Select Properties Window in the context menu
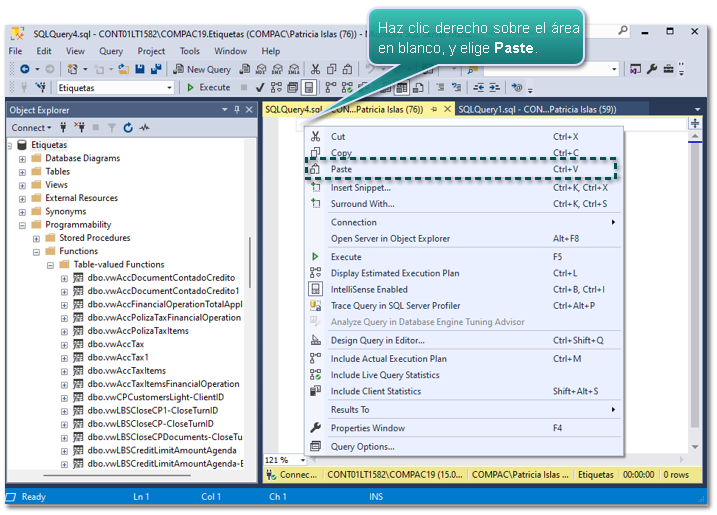Image resolution: width=717 pixels, height=515 pixels. (x=464, y=428)
